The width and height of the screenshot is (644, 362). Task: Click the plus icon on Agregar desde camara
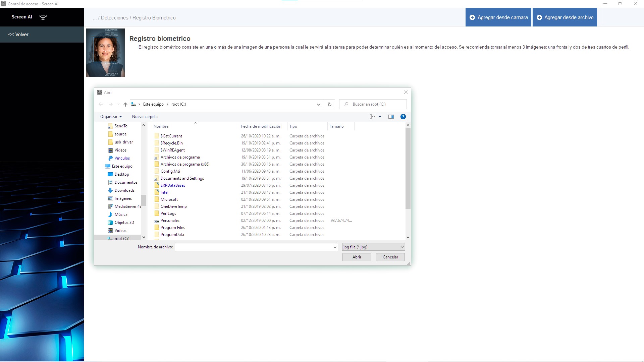point(472,17)
